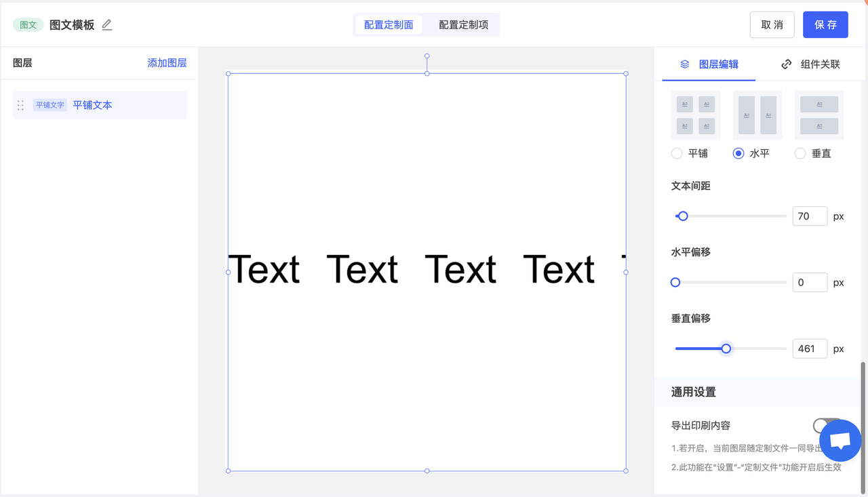This screenshot has height=497, width=868.
Task: Choose the 垂直 radio button
Action: [x=800, y=153]
